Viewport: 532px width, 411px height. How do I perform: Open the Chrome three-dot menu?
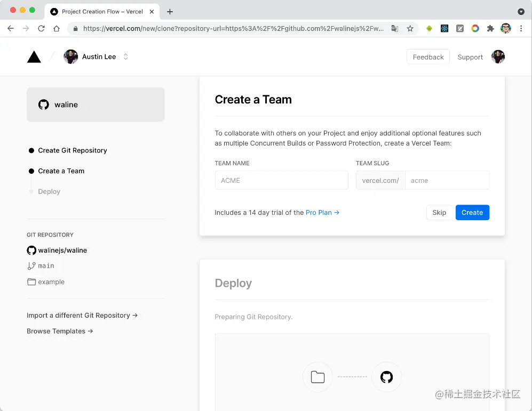521,28
